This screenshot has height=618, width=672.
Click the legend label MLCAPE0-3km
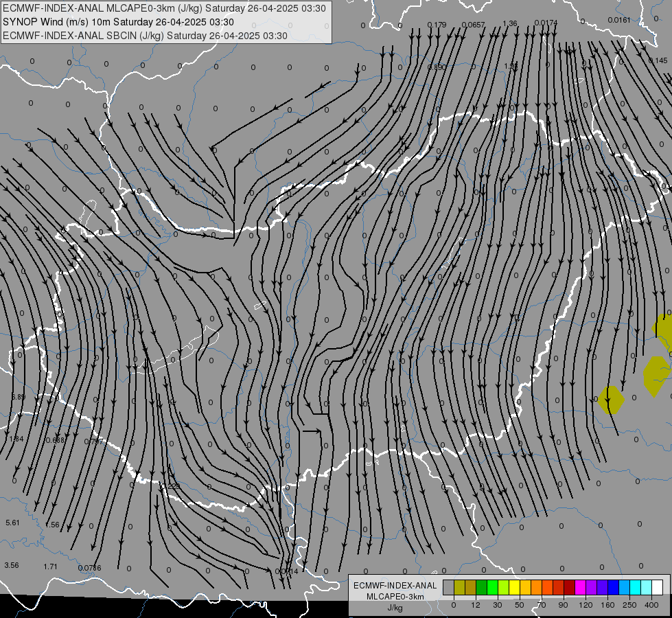[395, 597]
